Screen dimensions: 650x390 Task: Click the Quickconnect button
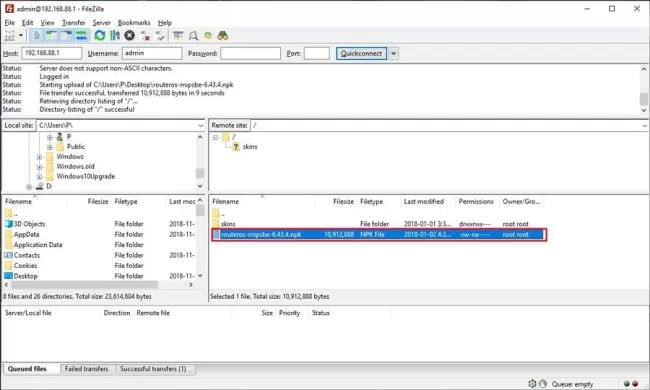361,53
